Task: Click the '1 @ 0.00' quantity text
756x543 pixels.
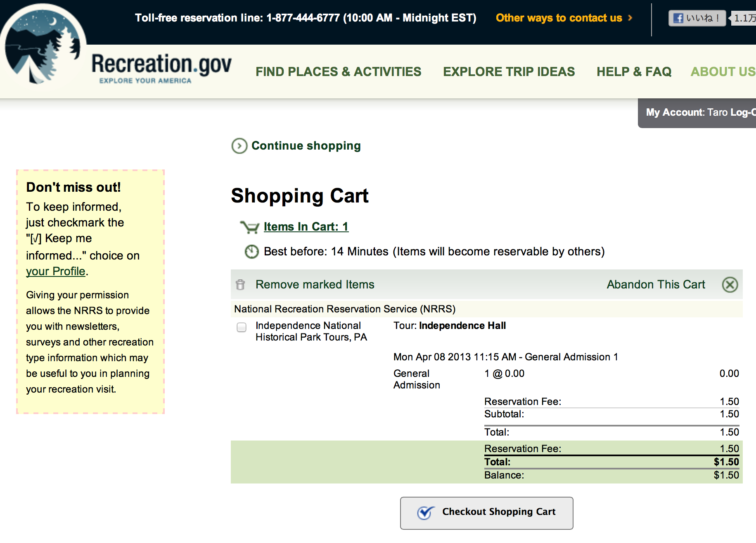Action: (504, 374)
